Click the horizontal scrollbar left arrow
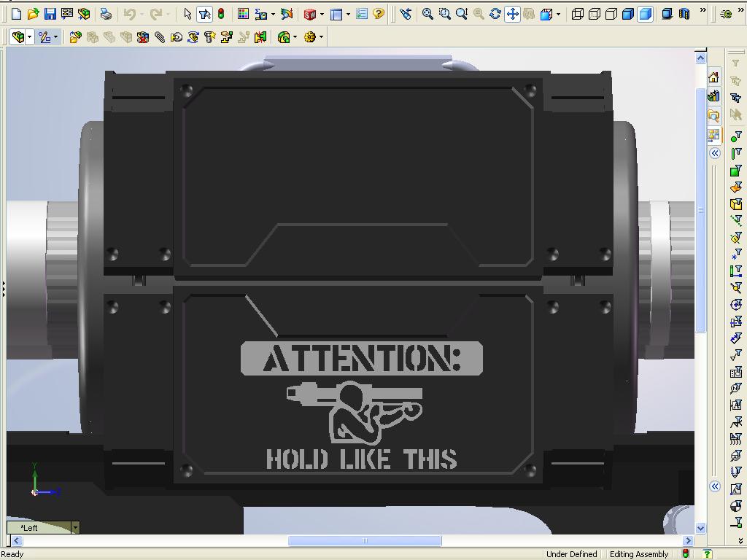The width and height of the screenshot is (747, 560). pos(17,540)
